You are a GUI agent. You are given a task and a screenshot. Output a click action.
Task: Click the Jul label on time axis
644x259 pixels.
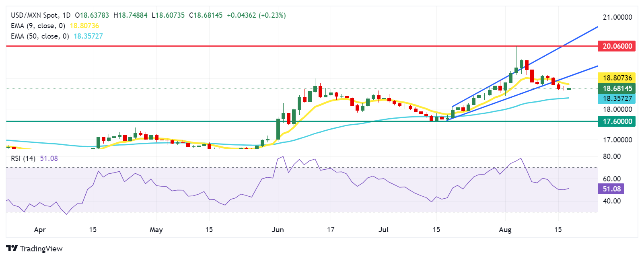pyautogui.click(x=383, y=230)
